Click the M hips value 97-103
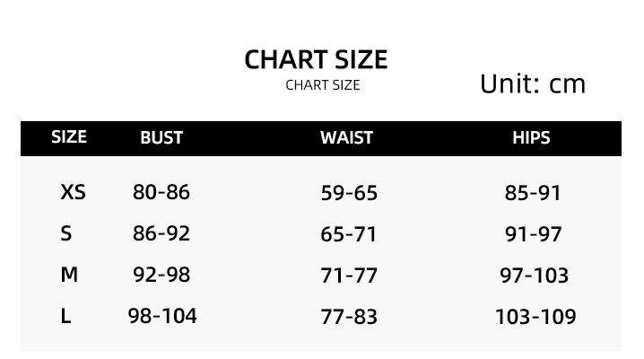 pyautogui.click(x=535, y=276)
